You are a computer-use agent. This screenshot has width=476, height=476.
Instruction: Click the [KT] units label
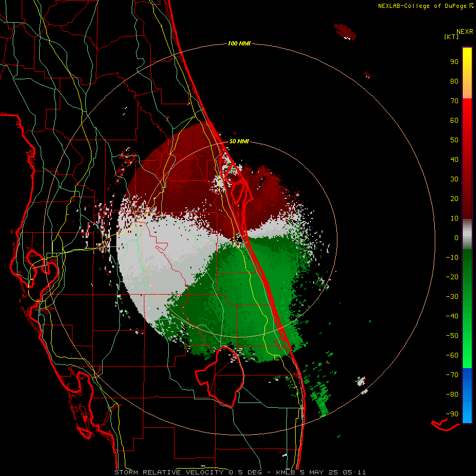[x=452, y=36]
